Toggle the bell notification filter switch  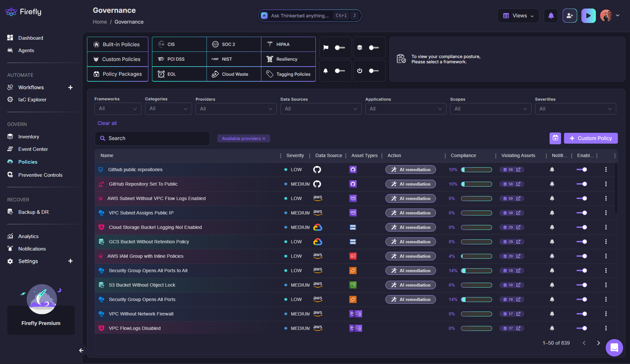pyautogui.click(x=339, y=71)
